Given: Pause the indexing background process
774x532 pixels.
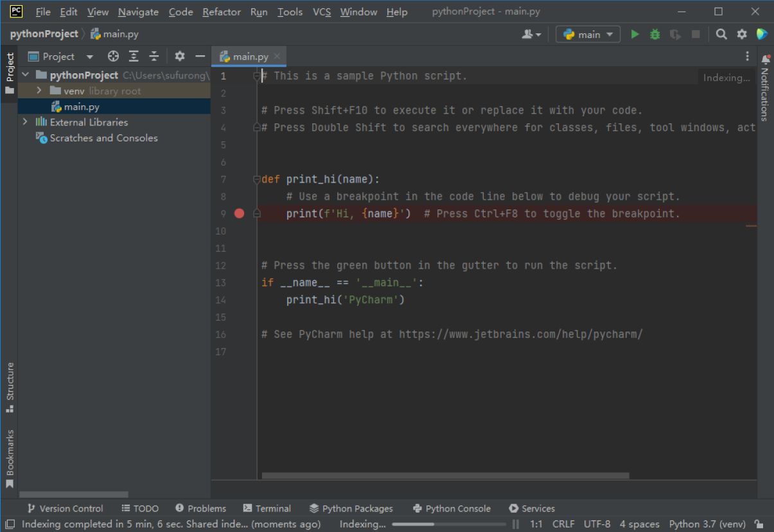Looking at the screenshot, I should pyautogui.click(x=515, y=524).
